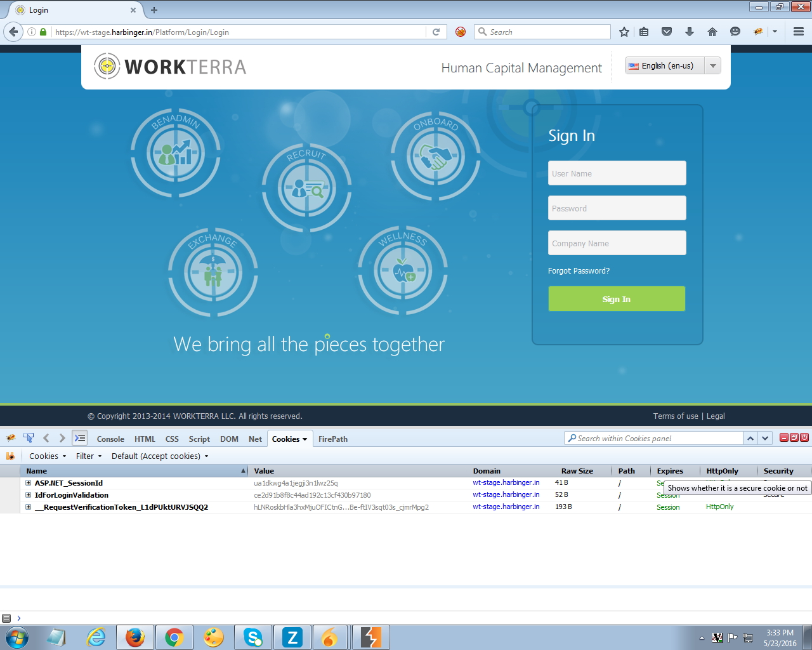Open the Firebug toolbar button dropdown arrow
Viewport: 812px width, 650px height.
pos(775,32)
